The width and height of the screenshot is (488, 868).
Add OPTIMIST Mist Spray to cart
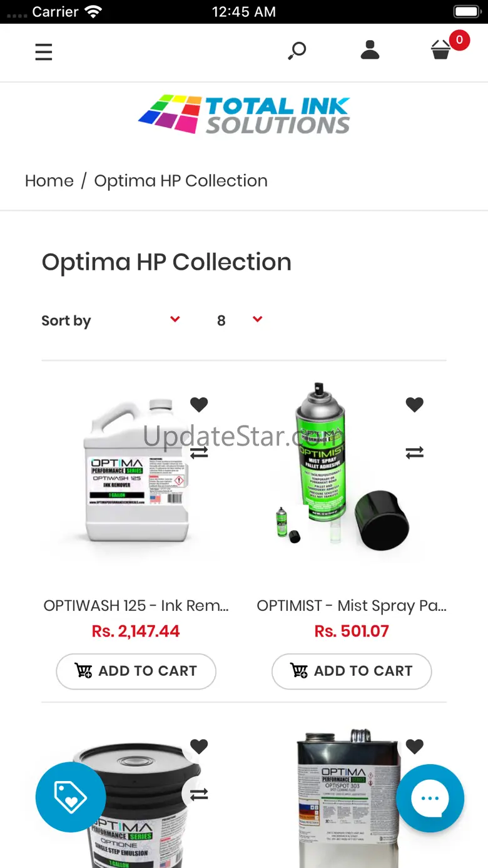[x=352, y=671]
